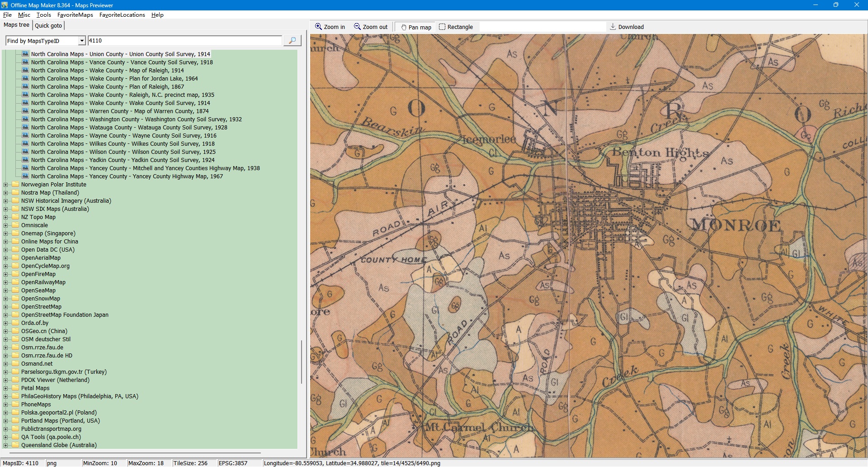
Task: Open the Tools menu
Action: 43,15
